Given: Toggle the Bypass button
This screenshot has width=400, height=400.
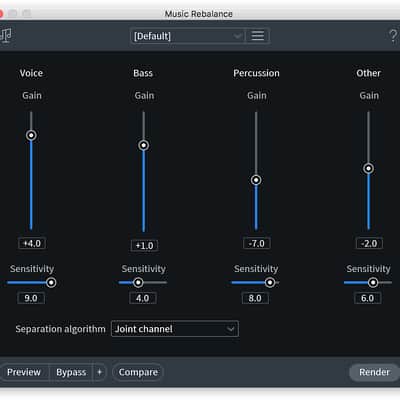Looking at the screenshot, I should pos(71,372).
